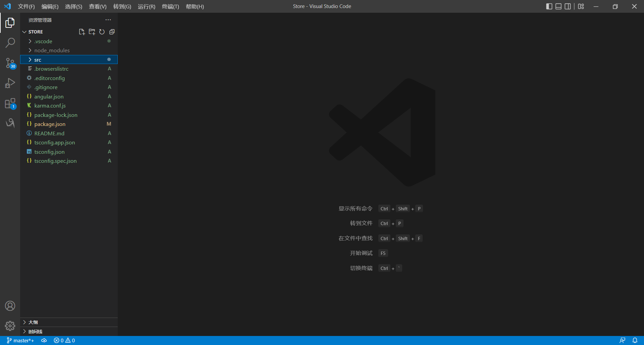Expand the .vscode folder

click(69, 41)
